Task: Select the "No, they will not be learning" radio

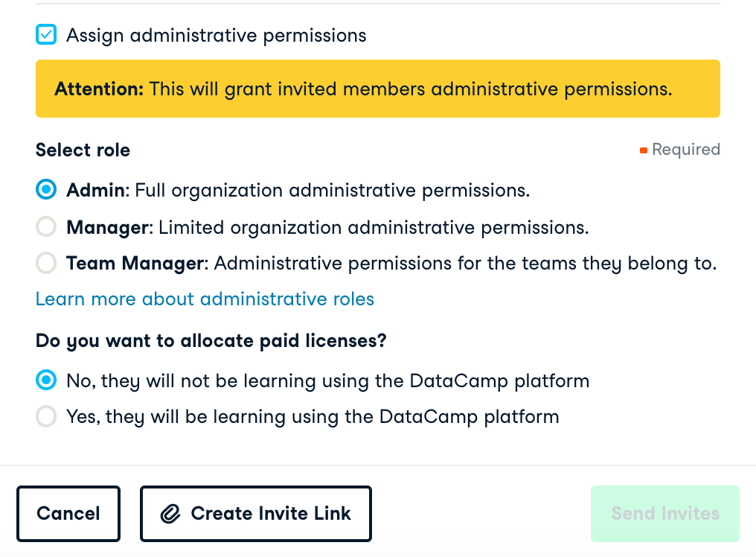Action: pos(46,381)
